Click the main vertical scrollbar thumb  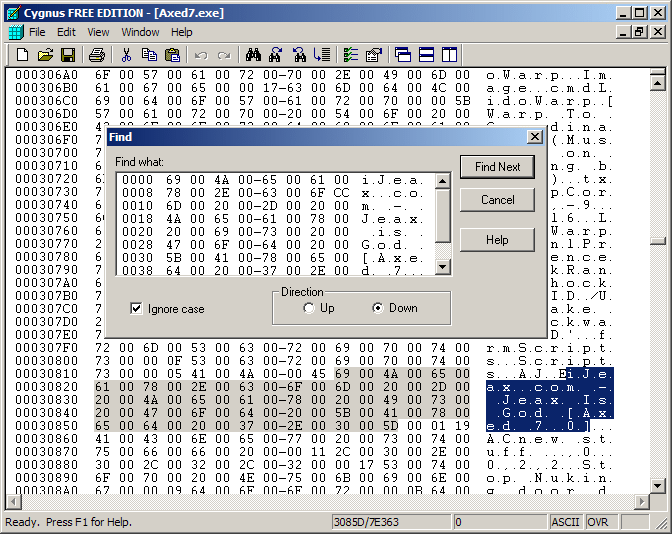tap(657, 241)
